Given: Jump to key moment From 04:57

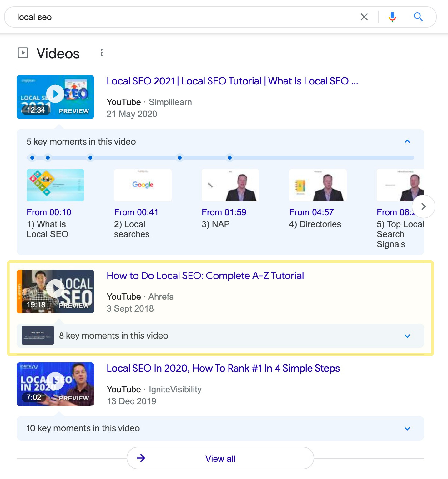Looking at the screenshot, I should tap(312, 212).
